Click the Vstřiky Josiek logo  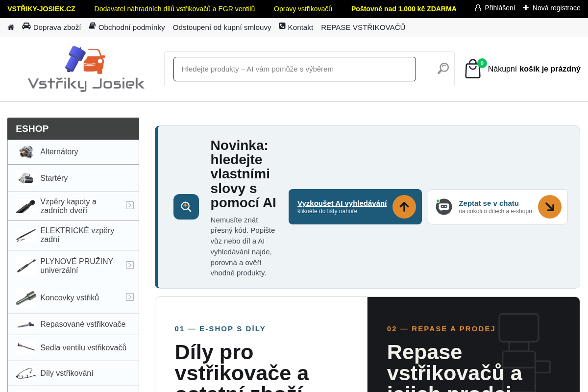[x=86, y=69]
